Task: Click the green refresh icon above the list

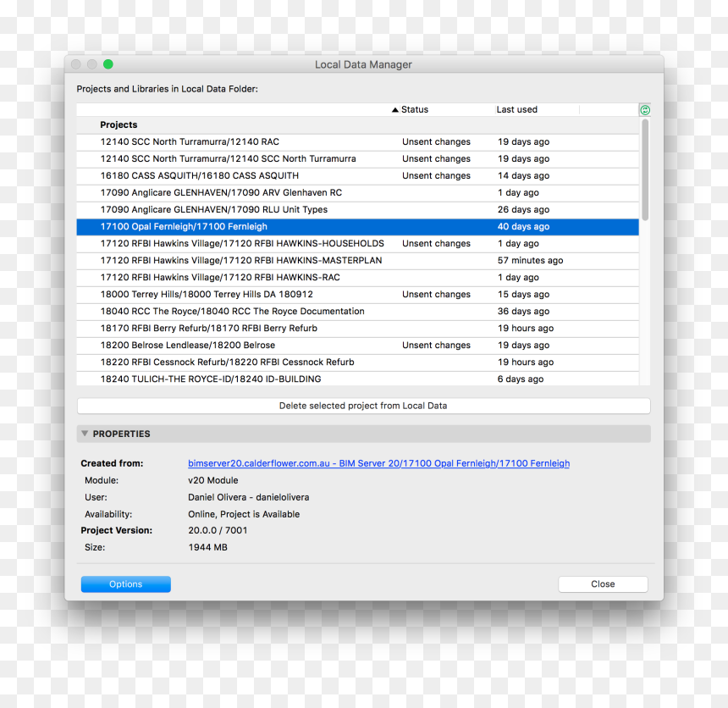Action: click(645, 110)
